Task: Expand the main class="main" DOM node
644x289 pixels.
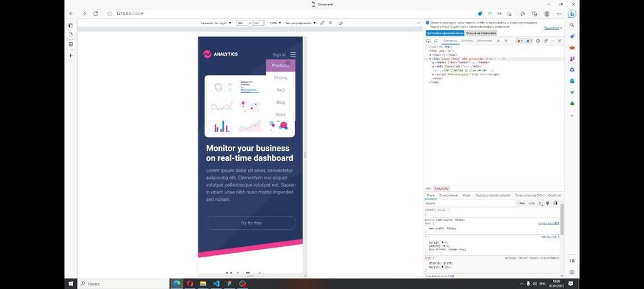Action: coord(433,66)
